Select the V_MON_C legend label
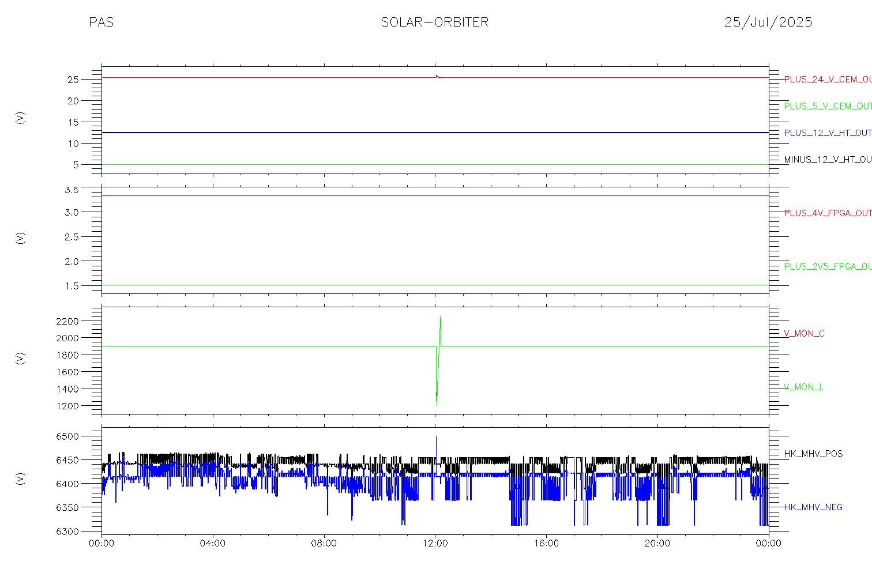 (x=804, y=333)
